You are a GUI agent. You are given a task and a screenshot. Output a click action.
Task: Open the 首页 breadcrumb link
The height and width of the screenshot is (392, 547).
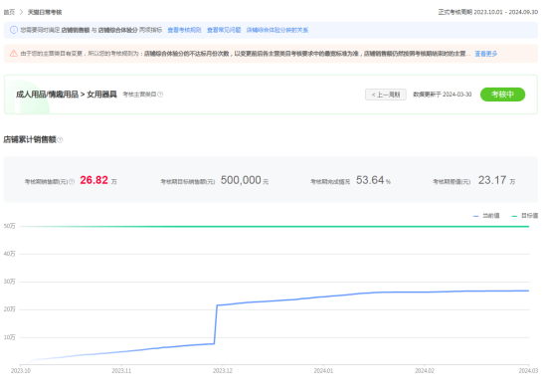(9, 12)
